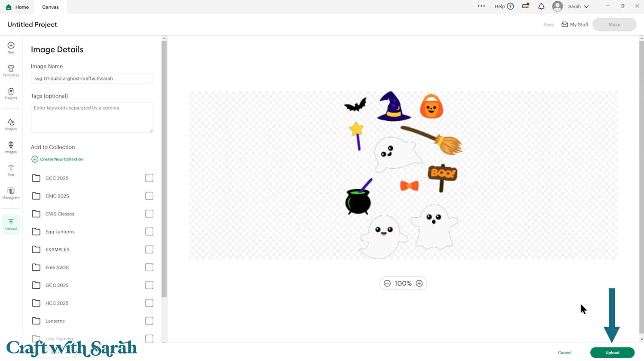The image size is (644, 361).
Task: Open the Monogram tool
Action: pos(11,193)
